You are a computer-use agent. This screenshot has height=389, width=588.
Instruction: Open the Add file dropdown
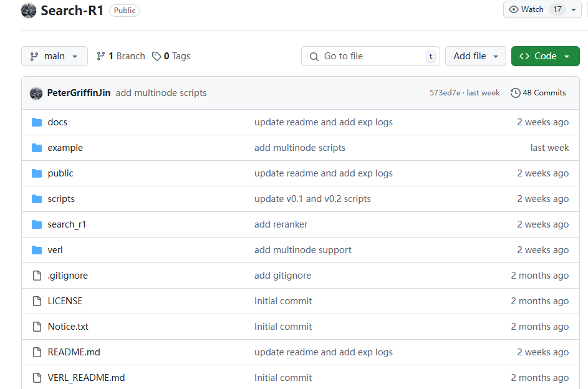coord(476,56)
